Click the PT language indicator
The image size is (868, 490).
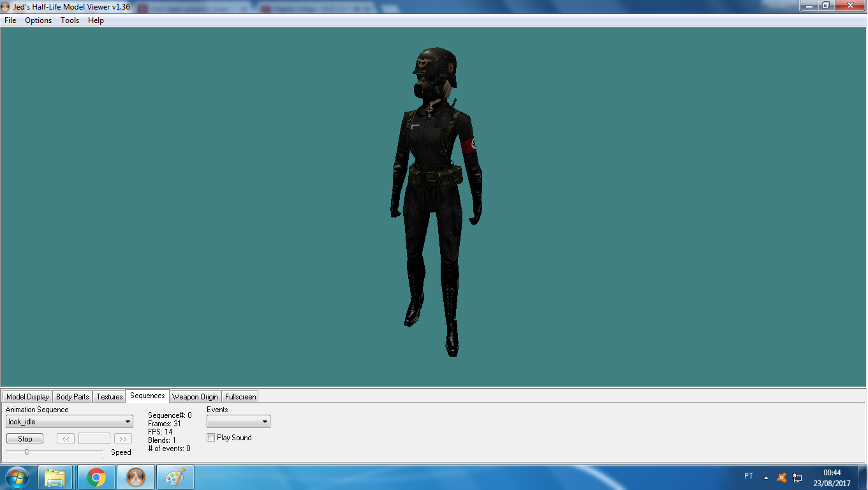pyautogui.click(x=749, y=476)
